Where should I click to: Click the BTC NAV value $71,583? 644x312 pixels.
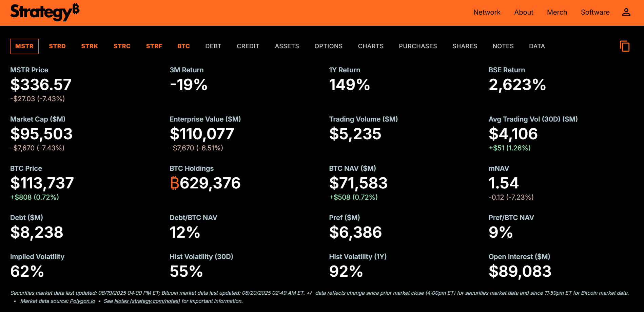[358, 183]
